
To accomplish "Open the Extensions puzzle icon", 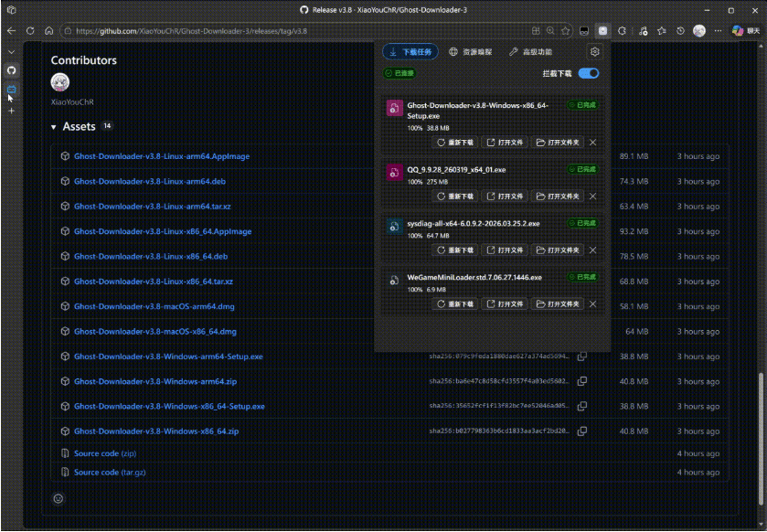I will [x=622, y=31].
